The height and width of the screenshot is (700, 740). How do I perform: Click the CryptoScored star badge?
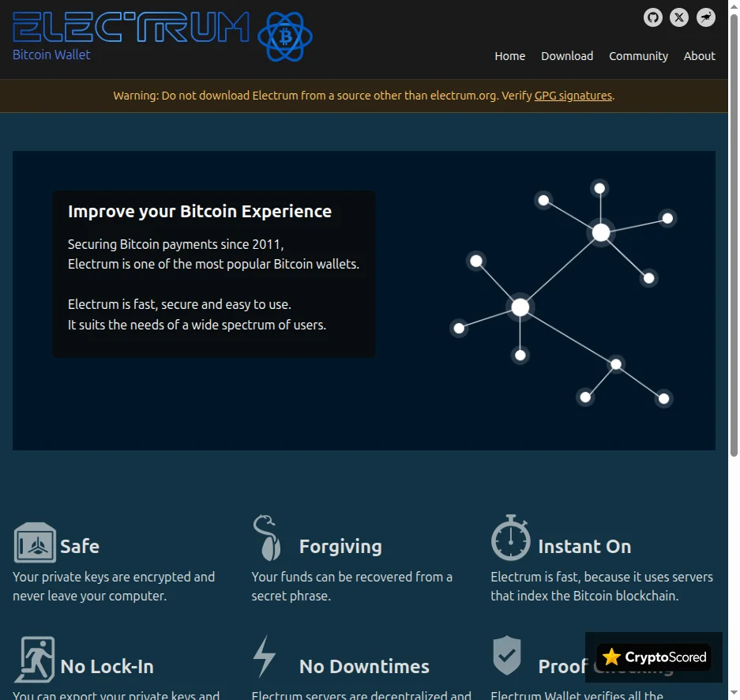tap(654, 657)
